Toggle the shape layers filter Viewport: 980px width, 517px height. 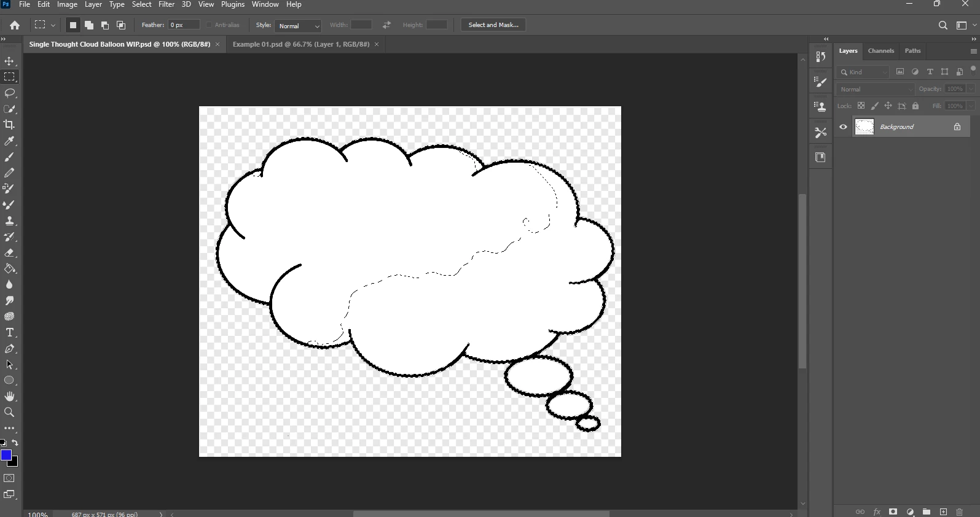pos(944,72)
